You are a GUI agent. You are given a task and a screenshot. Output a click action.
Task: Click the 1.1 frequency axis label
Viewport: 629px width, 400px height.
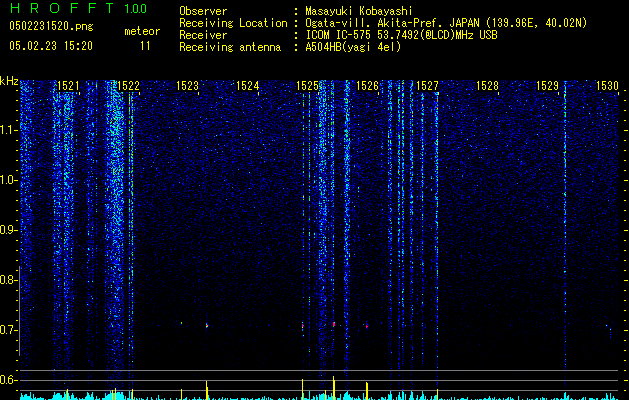8,130
